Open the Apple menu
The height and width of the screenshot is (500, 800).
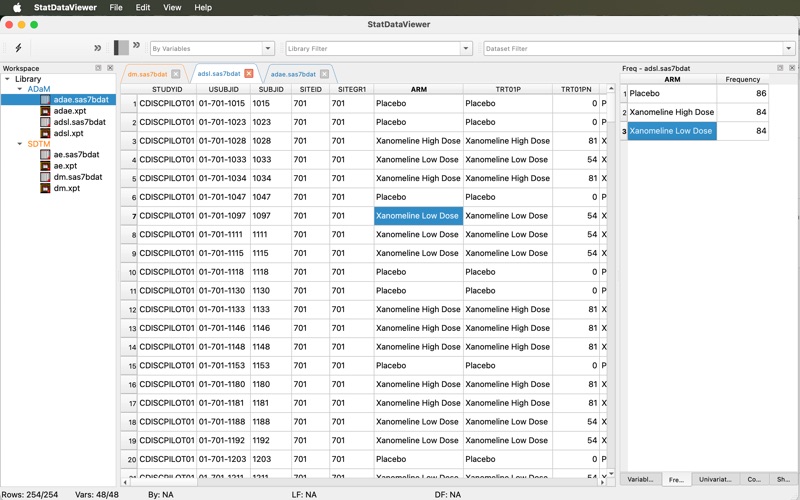(17, 8)
